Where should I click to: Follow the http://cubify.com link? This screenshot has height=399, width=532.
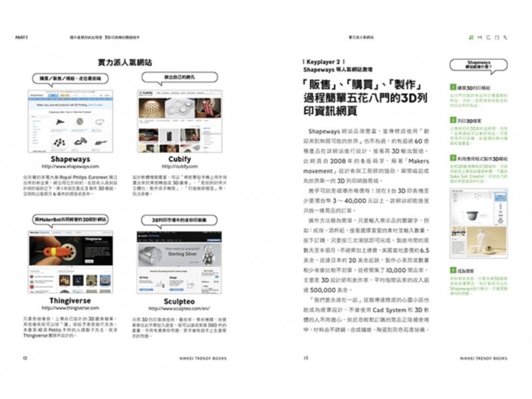[180, 167]
